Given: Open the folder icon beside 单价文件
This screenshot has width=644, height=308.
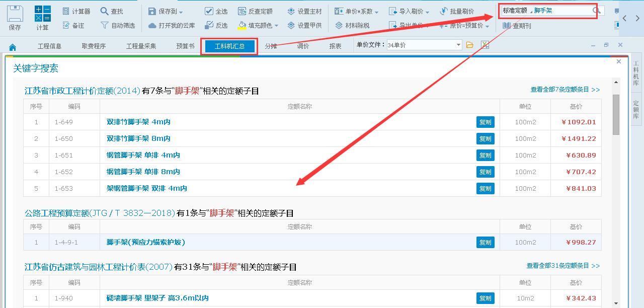Looking at the screenshot, I should (x=470, y=45).
